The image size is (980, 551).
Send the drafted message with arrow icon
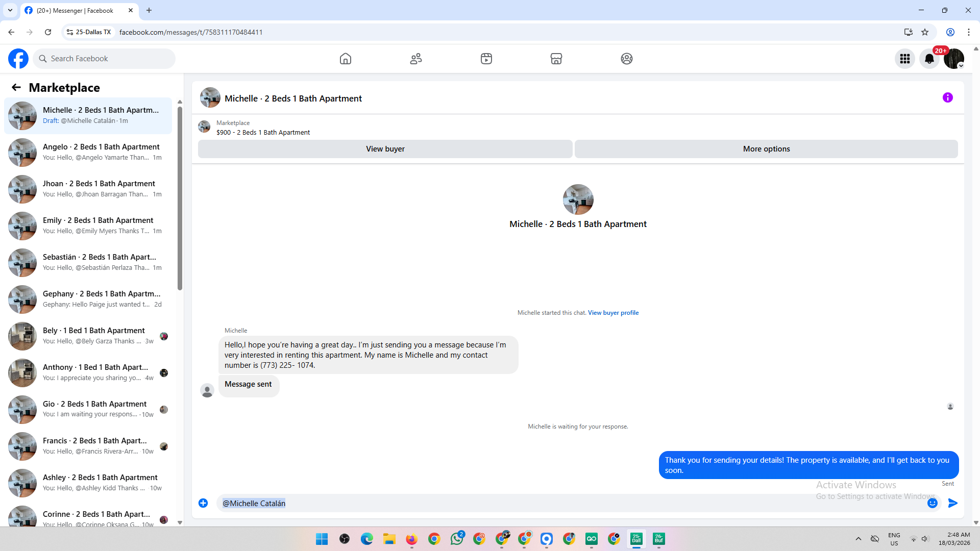pos(953,503)
